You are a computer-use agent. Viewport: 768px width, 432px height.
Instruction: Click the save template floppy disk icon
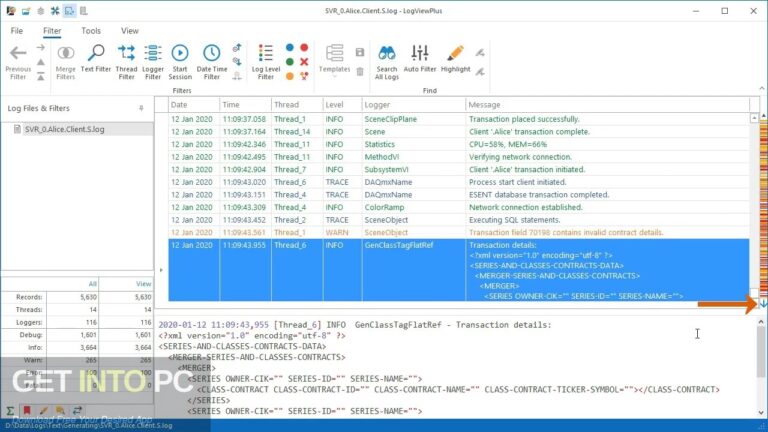tap(360, 52)
